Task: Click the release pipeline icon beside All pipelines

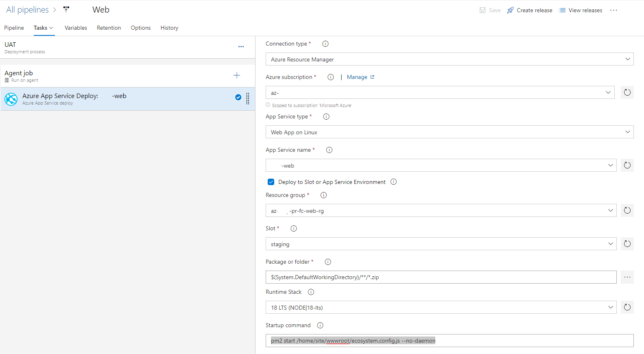Action: 66,9
